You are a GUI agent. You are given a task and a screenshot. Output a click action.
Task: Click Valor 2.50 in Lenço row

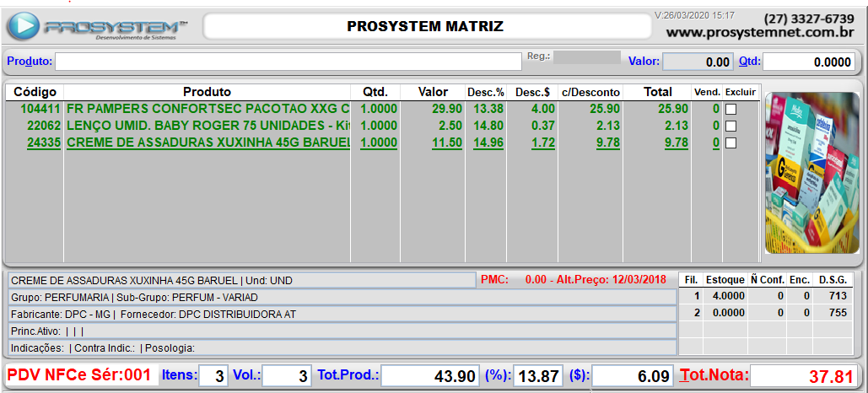(450, 126)
